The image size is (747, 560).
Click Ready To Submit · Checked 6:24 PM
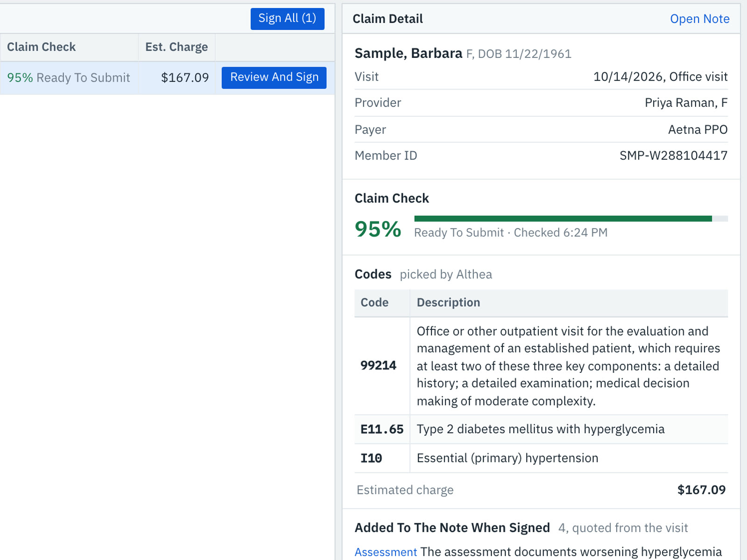[511, 232]
